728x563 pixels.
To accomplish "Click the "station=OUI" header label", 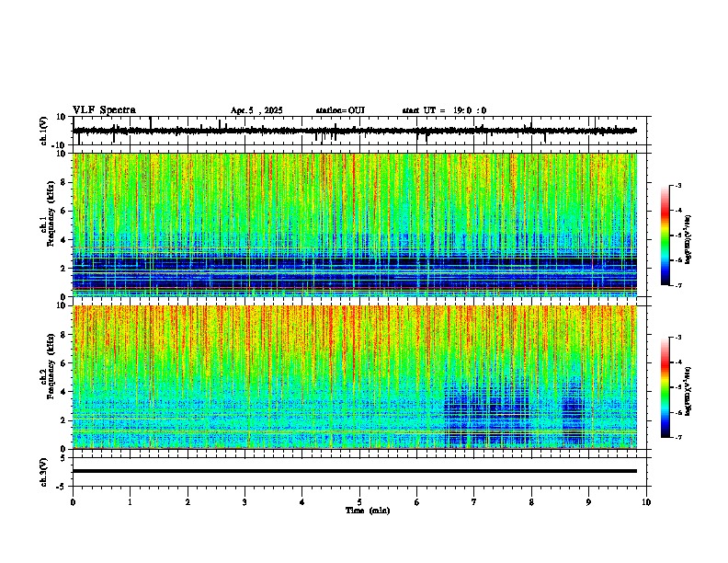I will 340,110.
